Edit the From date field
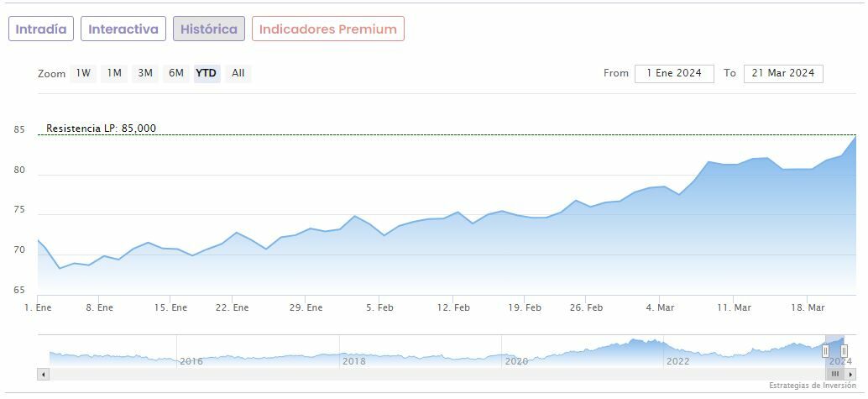868x399 pixels. pyautogui.click(x=674, y=73)
